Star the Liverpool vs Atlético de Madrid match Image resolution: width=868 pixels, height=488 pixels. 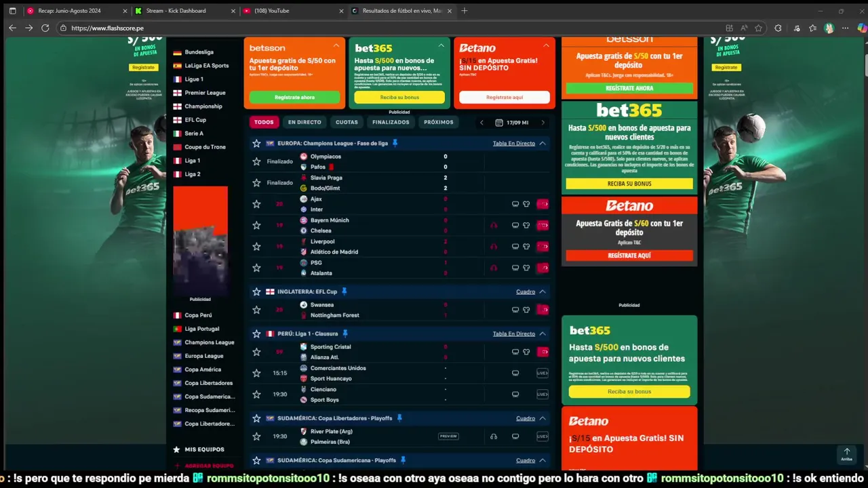pyautogui.click(x=256, y=247)
